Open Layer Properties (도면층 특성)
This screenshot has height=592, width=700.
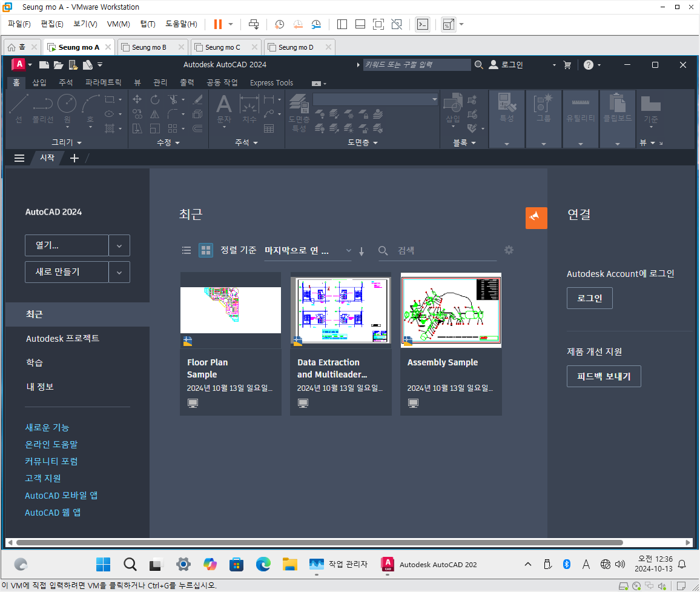tap(299, 113)
